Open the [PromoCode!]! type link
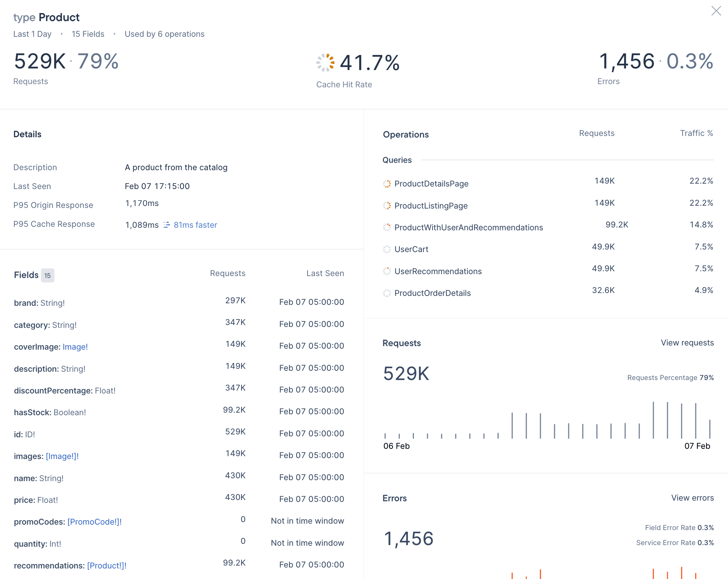Image resolution: width=728 pixels, height=579 pixels. (x=94, y=522)
